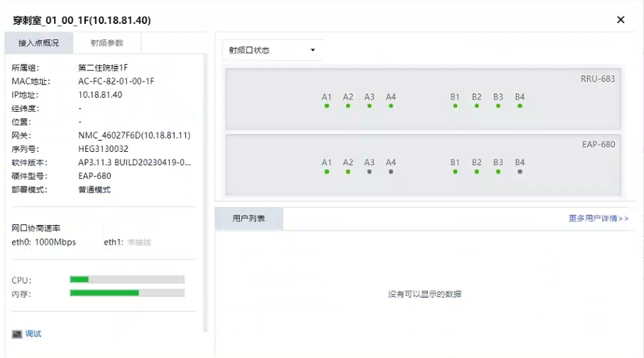Switch to the 射频参数 tab
Screen dimensions: 644x358
(x=107, y=43)
